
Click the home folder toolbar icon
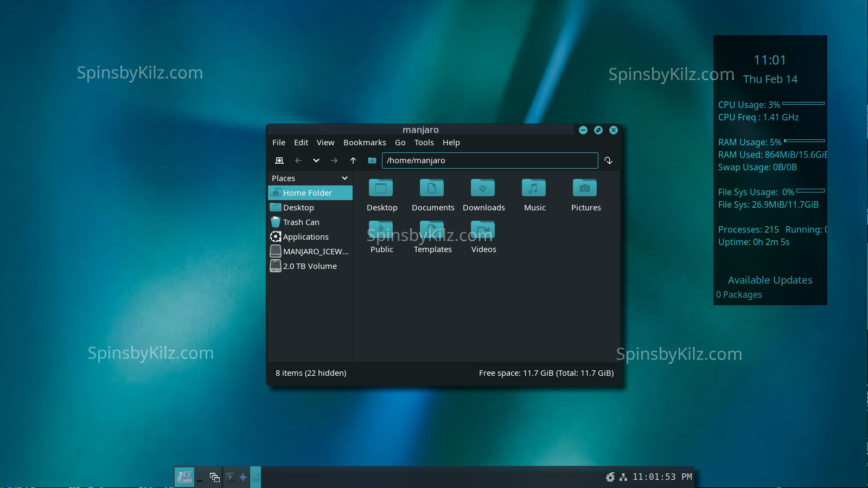point(372,160)
